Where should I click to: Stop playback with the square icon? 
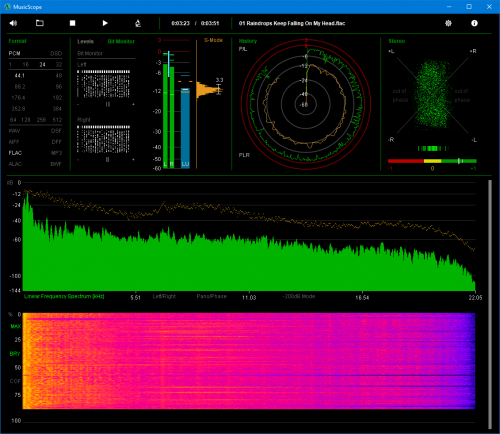point(72,23)
